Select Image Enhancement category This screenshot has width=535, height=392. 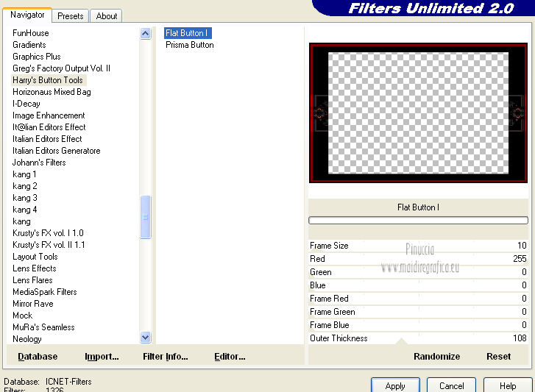(49, 115)
